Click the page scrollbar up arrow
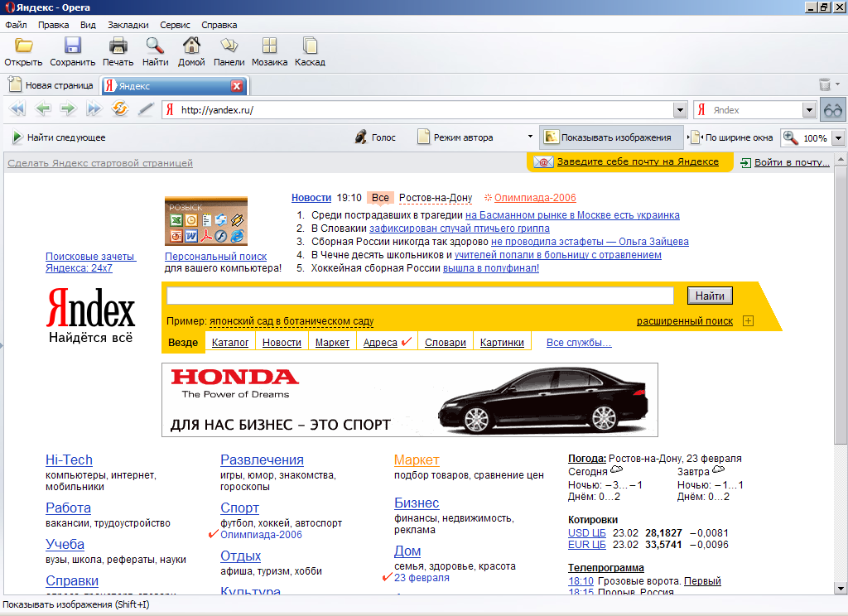848x616 pixels. tap(841, 160)
